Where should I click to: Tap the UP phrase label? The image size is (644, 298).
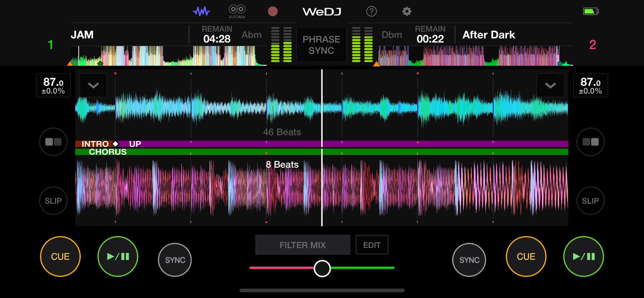[135, 144]
